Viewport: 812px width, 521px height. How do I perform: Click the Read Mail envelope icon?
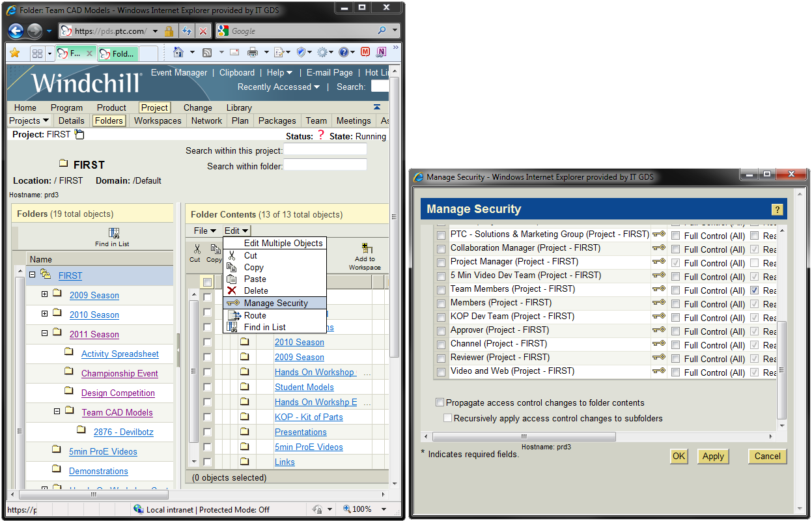click(234, 52)
